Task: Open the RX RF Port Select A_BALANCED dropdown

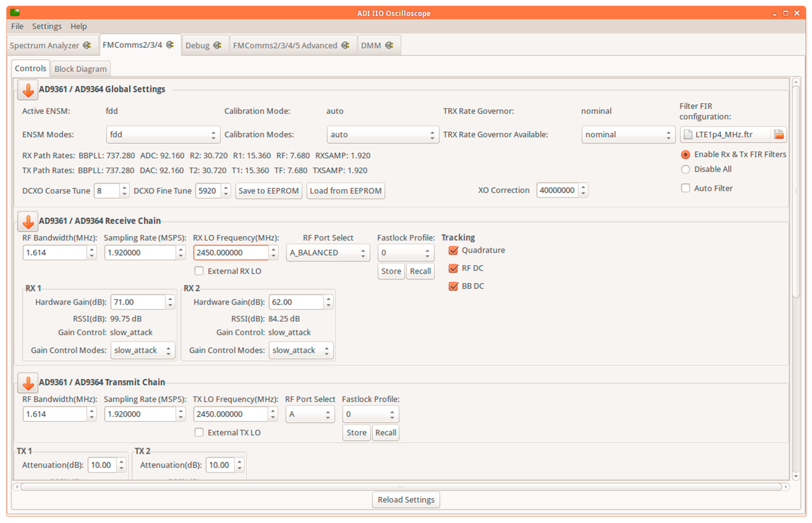Action: pyautogui.click(x=328, y=253)
